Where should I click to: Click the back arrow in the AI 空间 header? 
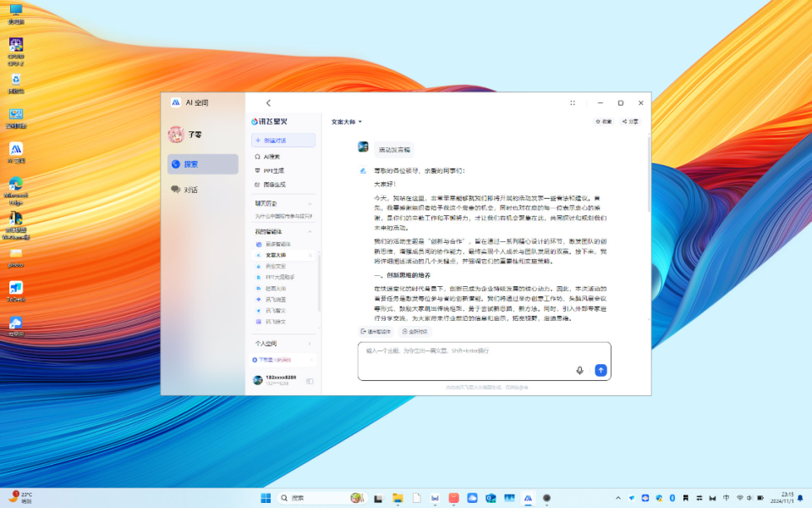[x=268, y=102]
